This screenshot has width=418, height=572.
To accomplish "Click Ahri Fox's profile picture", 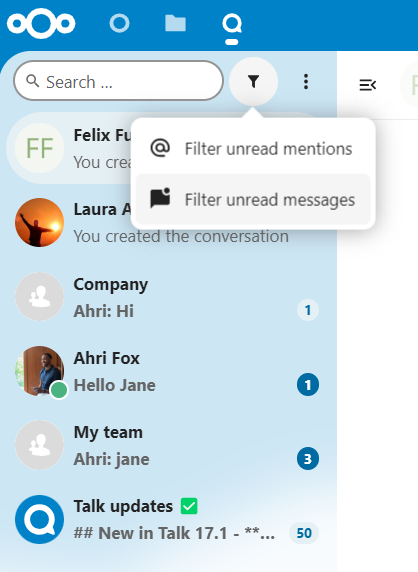I will click(x=39, y=371).
